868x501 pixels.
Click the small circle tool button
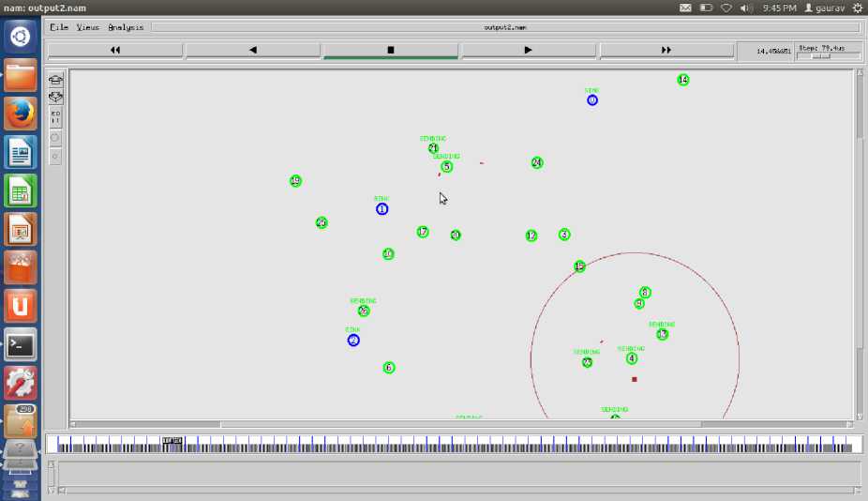pos(54,157)
